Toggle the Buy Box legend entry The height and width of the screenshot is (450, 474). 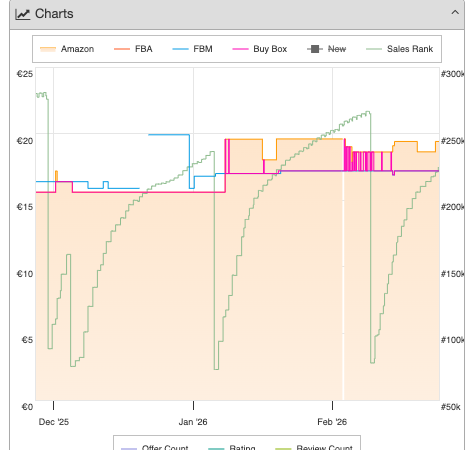(260, 49)
